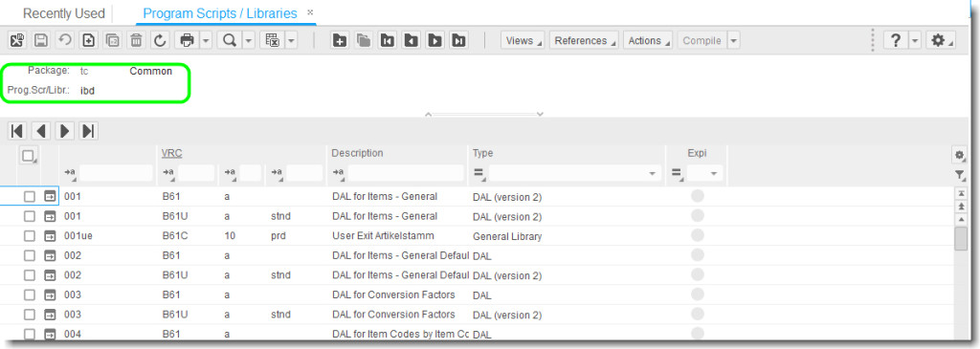Open the References menu
Viewport: 980px width, 349px height.
[x=584, y=40]
